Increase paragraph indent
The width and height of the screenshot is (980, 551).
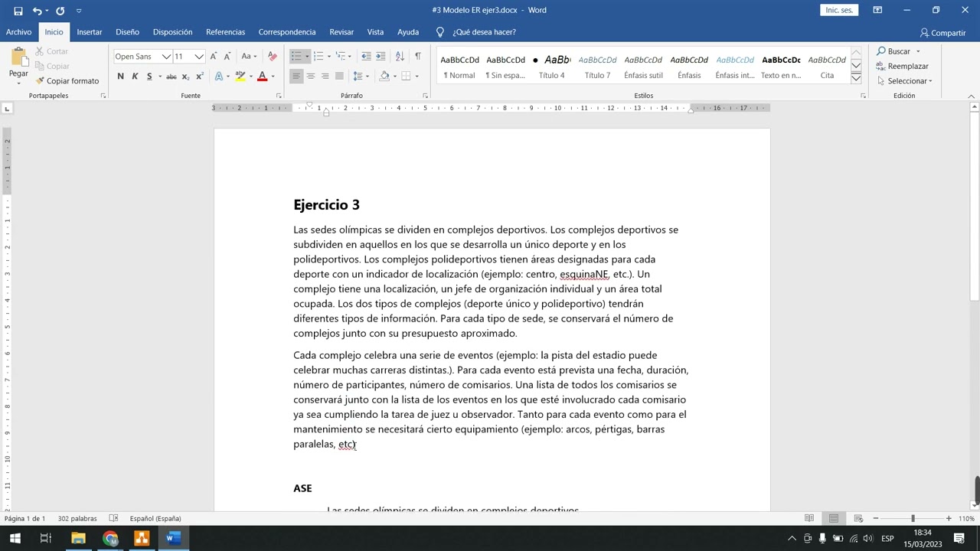tap(381, 57)
